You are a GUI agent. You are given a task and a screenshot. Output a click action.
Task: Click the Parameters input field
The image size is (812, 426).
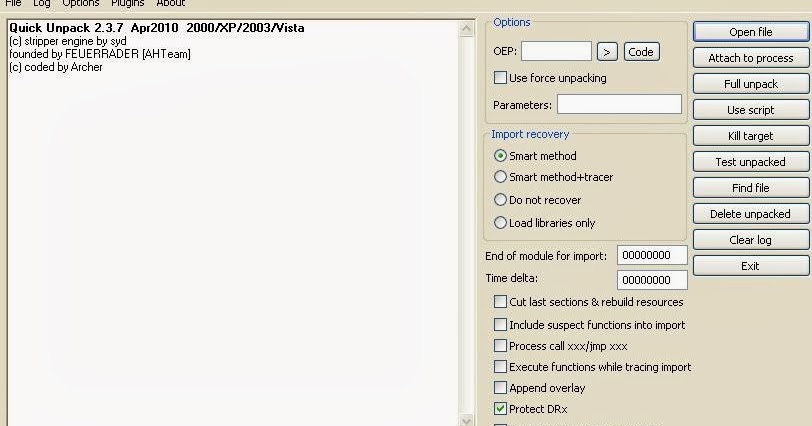pos(619,104)
